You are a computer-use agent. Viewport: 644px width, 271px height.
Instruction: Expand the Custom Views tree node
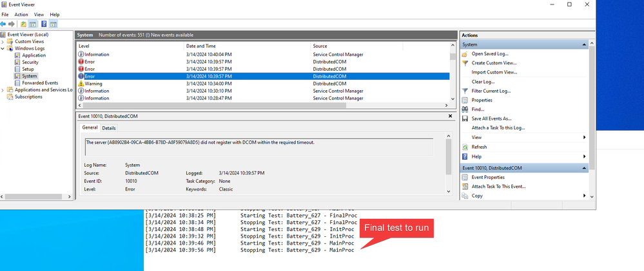(x=3, y=41)
